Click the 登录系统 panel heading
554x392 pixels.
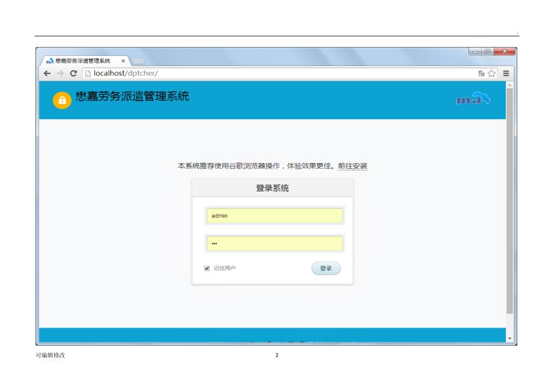(272, 188)
